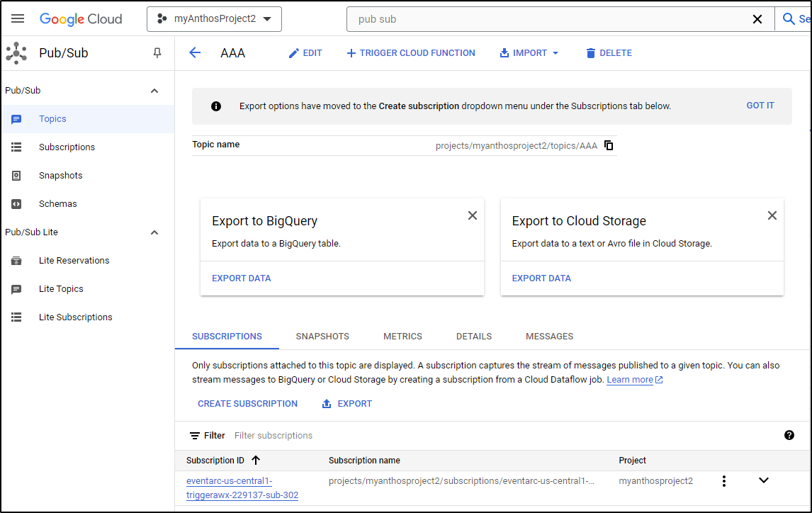Click the Filter icon
This screenshot has width=812, height=513.
click(195, 436)
